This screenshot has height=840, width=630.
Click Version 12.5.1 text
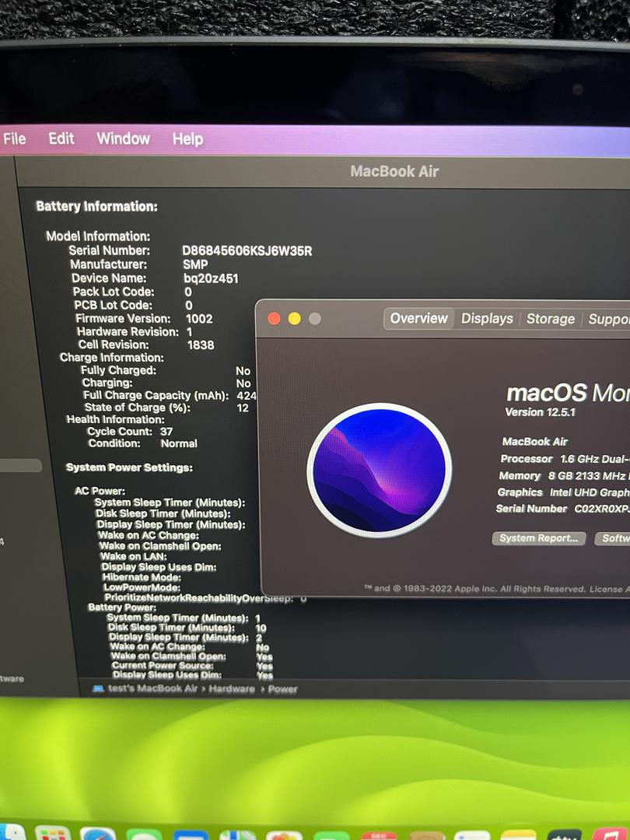540,412
